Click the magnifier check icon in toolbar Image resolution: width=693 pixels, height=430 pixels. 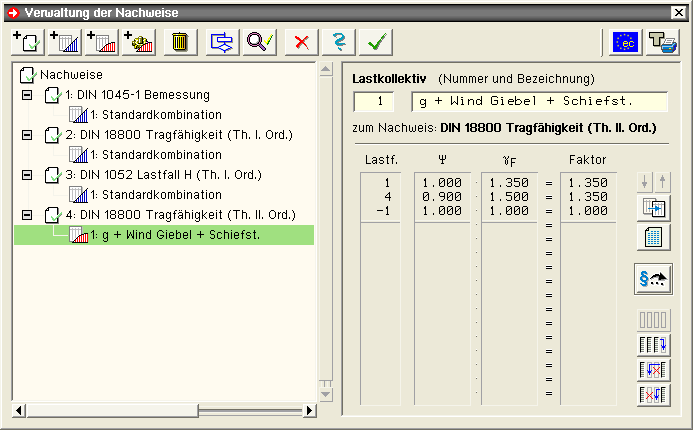pos(260,42)
